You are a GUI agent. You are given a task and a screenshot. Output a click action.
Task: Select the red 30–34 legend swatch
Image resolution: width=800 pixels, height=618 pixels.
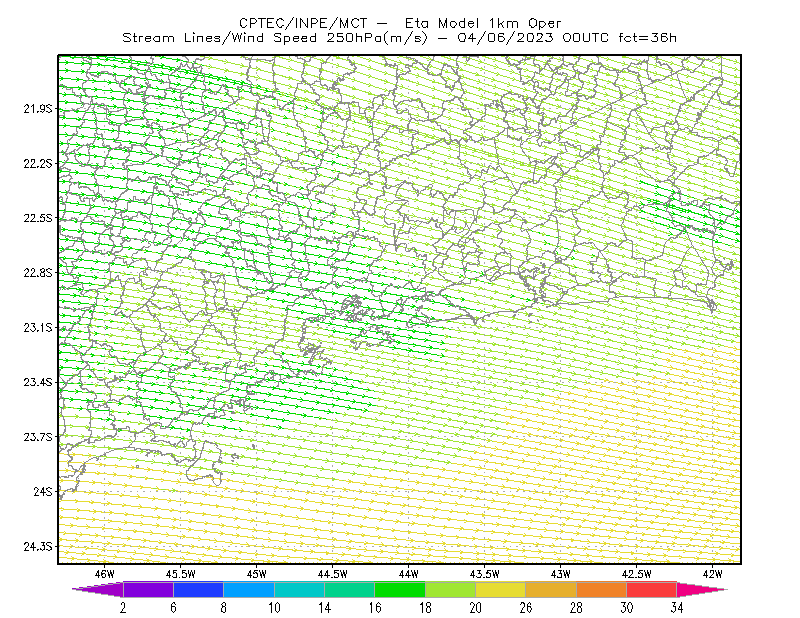click(x=652, y=589)
